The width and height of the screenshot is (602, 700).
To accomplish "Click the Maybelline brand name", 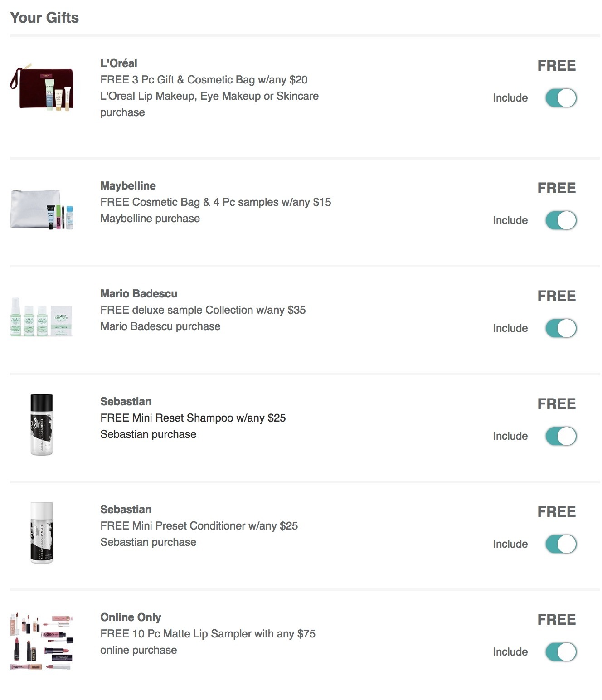I will coord(128,186).
